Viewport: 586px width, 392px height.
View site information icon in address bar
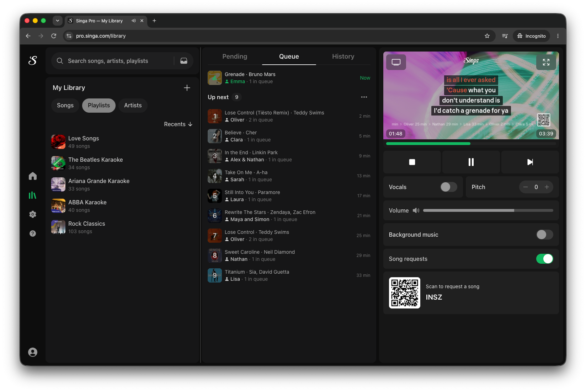(69, 36)
